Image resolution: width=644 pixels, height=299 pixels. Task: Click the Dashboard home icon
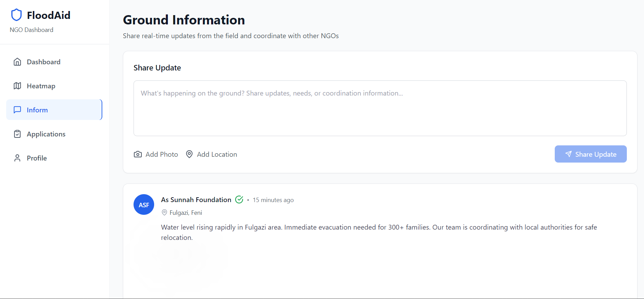pos(17,62)
